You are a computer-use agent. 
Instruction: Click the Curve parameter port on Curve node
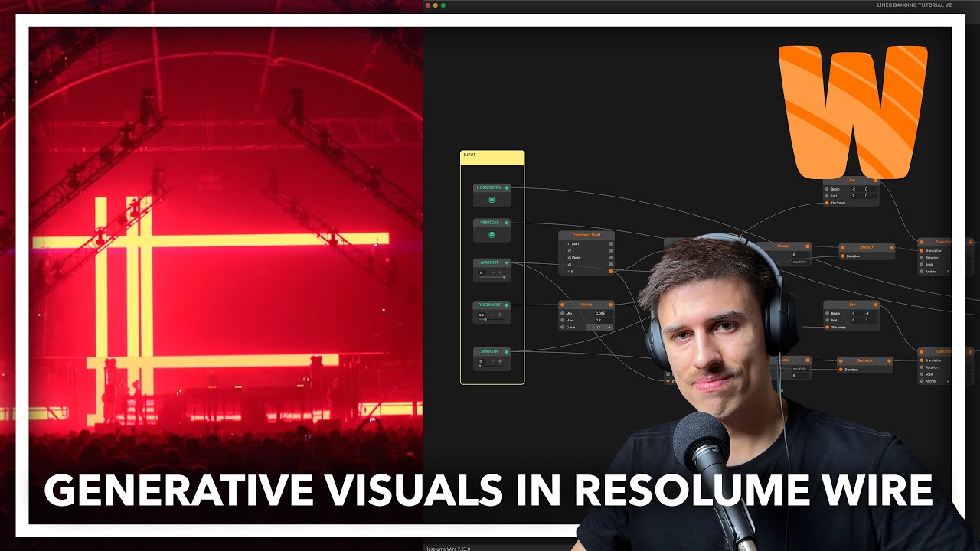[x=562, y=327]
